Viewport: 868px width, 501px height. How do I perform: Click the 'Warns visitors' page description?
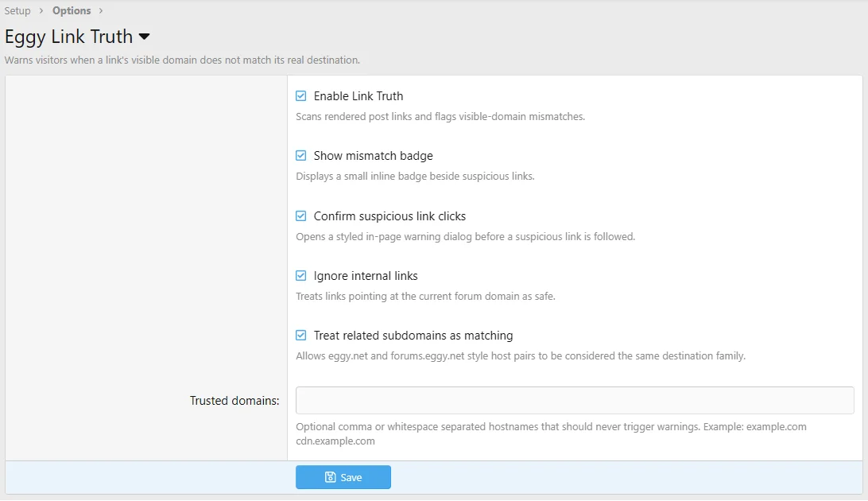[182, 60]
